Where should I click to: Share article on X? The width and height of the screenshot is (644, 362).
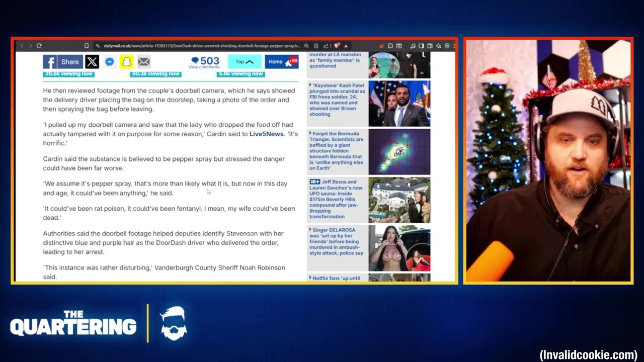coord(92,62)
